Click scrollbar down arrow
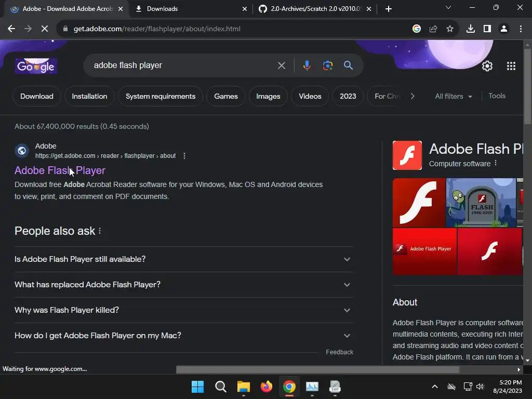The image size is (532, 399). tap(527, 361)
